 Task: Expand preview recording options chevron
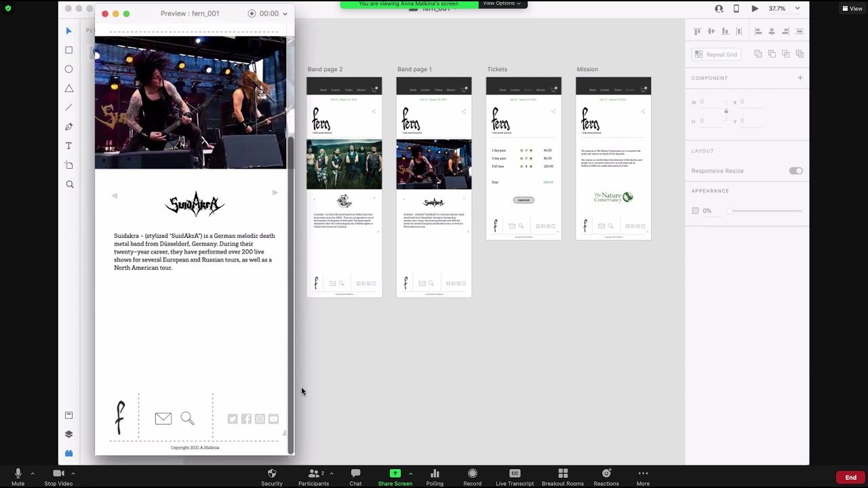click(285, 14)
